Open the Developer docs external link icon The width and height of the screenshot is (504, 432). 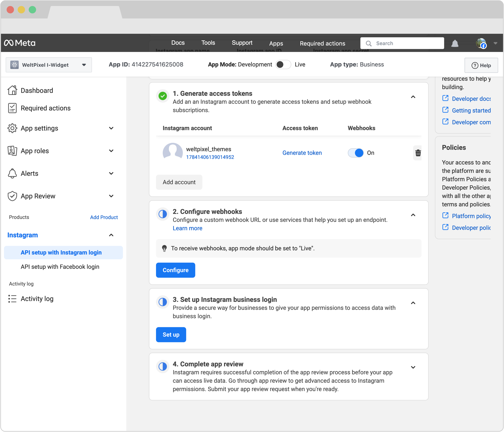coord(445,98)
